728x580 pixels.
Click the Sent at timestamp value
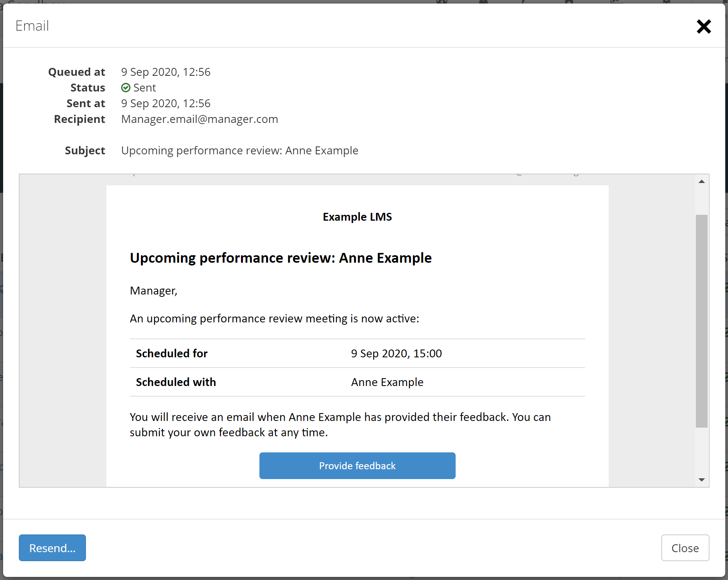(166, 103)
